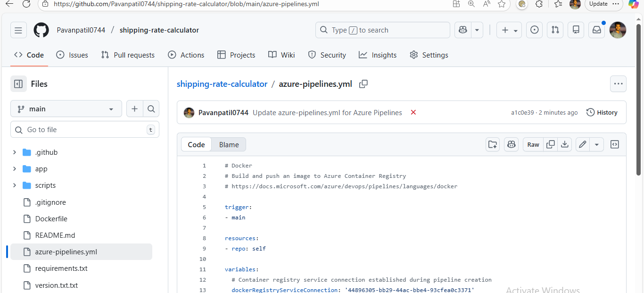The height and width of the screenshot is (293, 644).
Task: Go to the Actions tab
Action: pyautogui.click(x=186, y=55)
